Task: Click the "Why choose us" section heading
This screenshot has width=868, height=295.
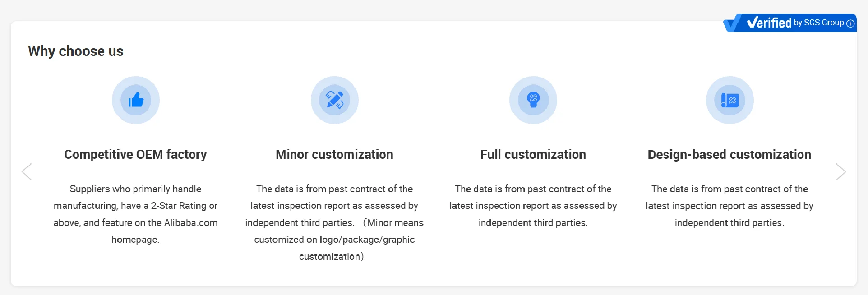Action: coord(76,51)
